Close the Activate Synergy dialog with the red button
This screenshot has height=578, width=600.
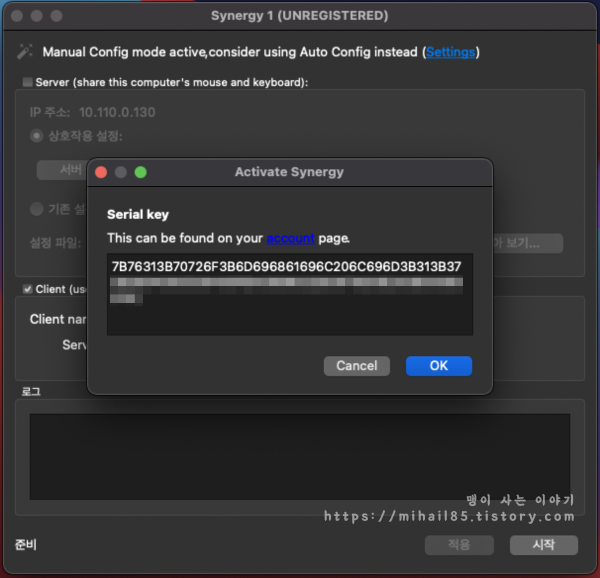tap(101, 172)
